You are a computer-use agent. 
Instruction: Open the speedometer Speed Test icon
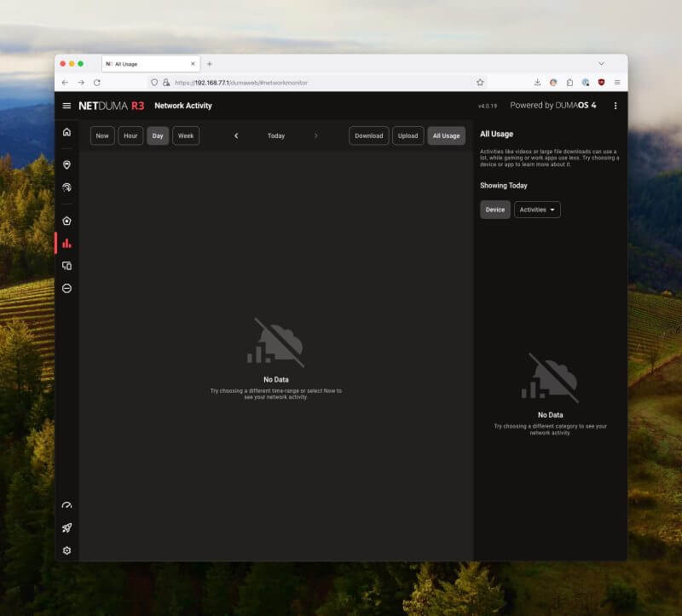click(66, 505)
